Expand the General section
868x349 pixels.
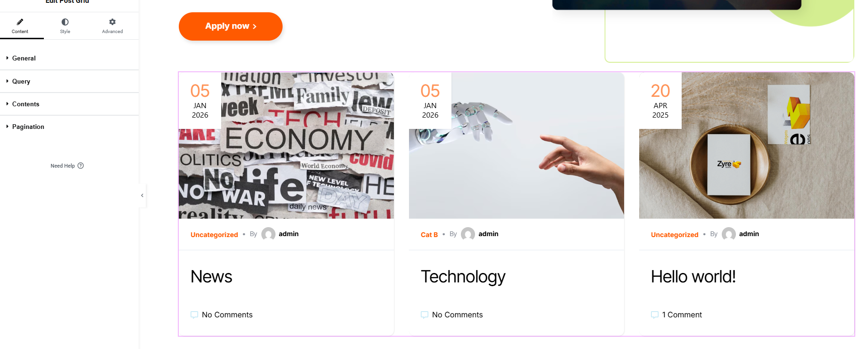[x=69, y=58]
